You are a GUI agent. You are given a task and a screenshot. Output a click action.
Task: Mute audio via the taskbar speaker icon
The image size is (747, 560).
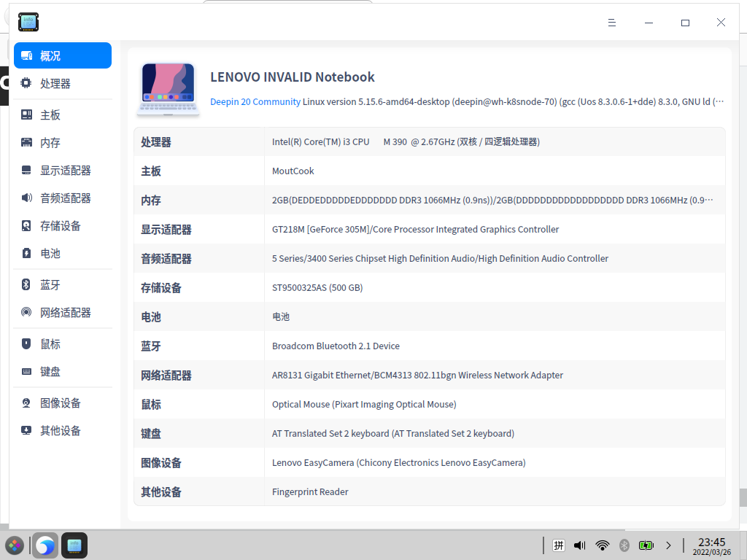pos(579,545)
